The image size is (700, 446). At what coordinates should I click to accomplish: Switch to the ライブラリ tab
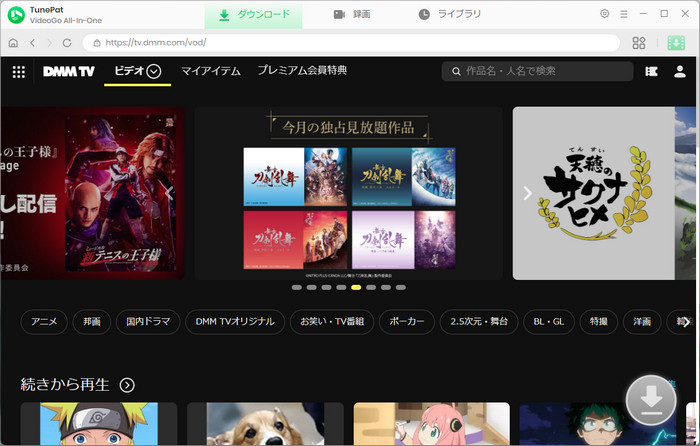point(450,14)
